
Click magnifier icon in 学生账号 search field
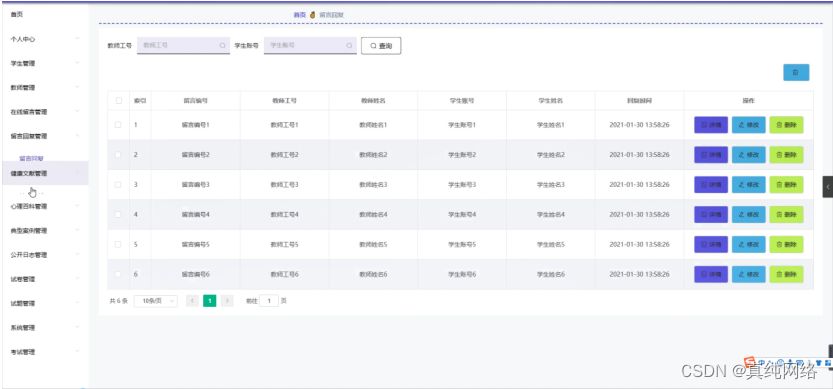(349, 46)
